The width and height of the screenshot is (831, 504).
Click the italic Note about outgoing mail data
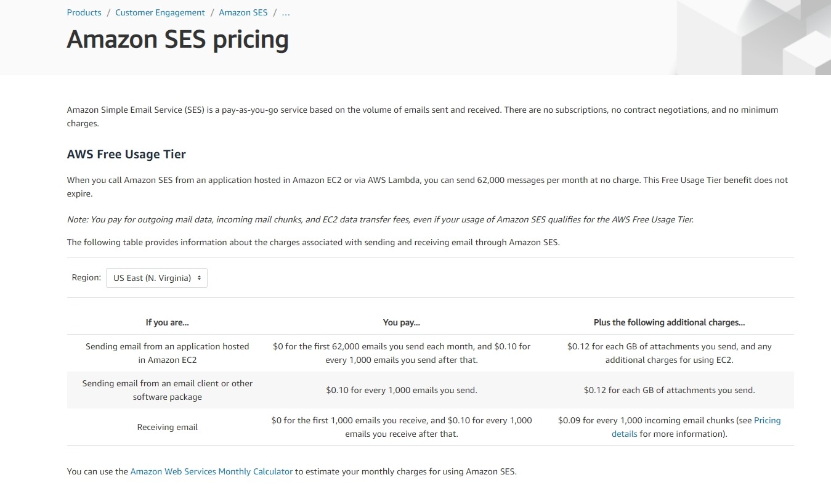tap(380, 219)
